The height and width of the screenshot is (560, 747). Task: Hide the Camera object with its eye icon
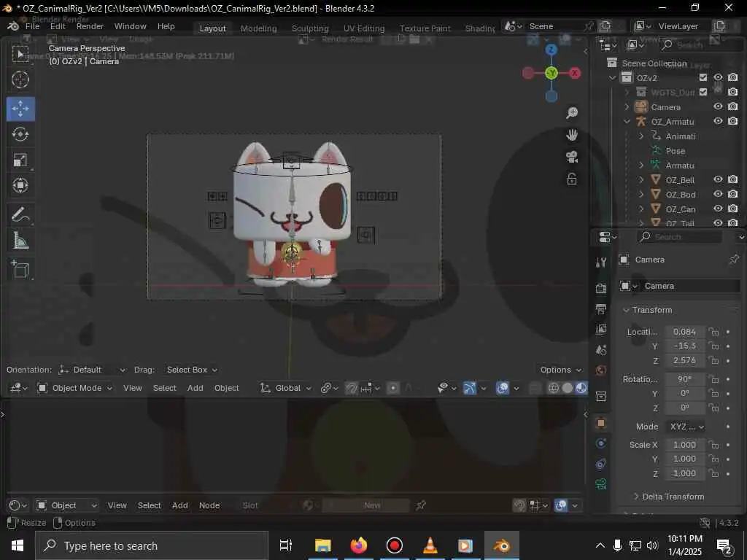(718, 106)
